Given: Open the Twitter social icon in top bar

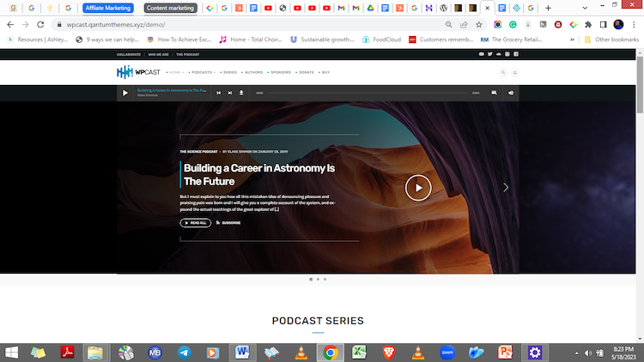Looking at the screenshot, I should tap(490, 54).
